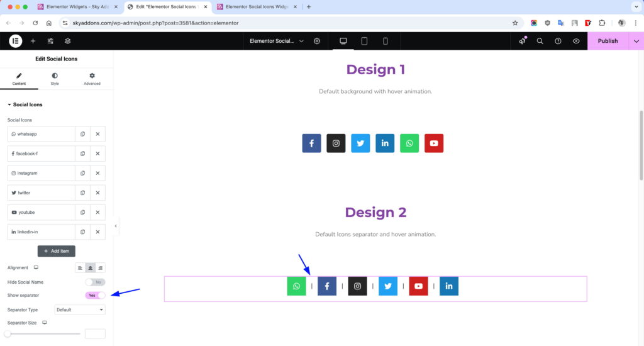Click Design 1 LinkedIn icon
644x346 pixels.
[x=385, y=143]
